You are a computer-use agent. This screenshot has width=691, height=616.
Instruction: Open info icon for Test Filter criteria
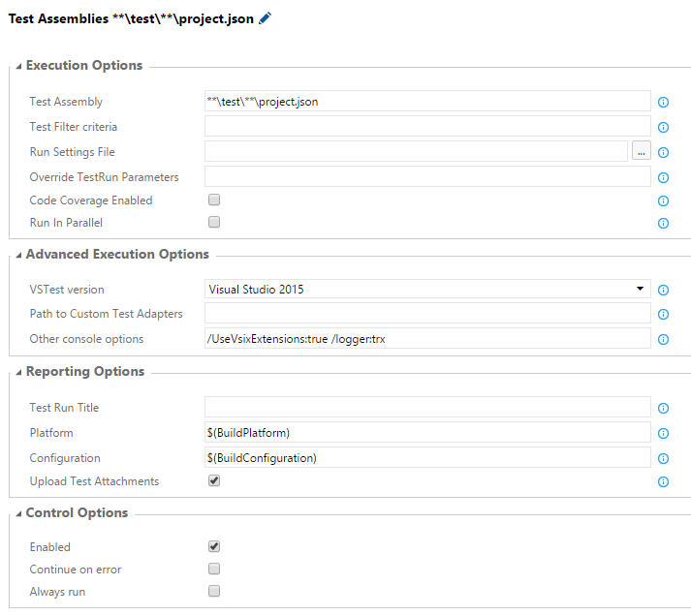tap(664, 127)
